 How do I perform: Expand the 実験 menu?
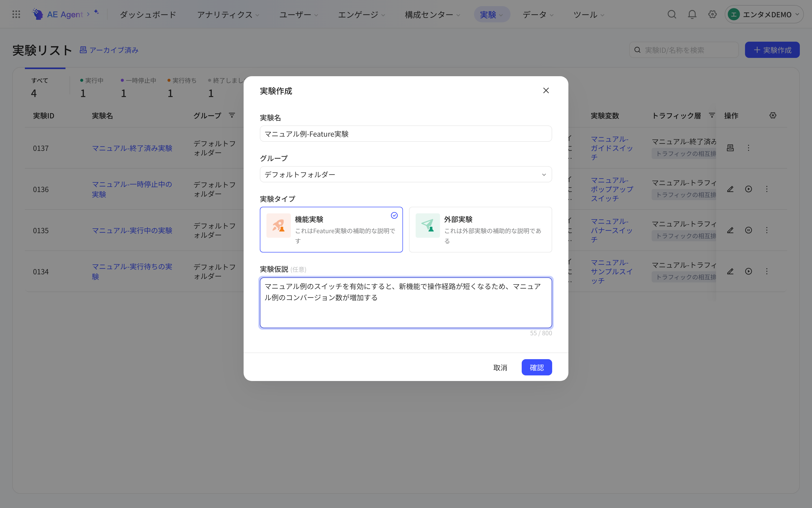492,14
